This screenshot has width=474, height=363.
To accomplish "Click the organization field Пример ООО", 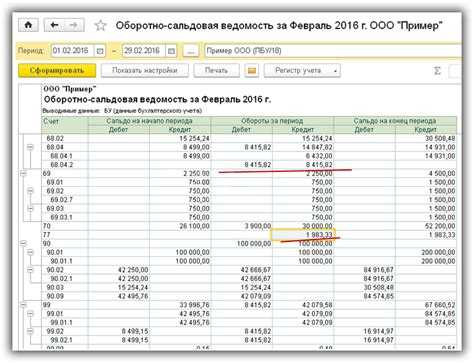I will pyautogui.click(x=333, y=51).
